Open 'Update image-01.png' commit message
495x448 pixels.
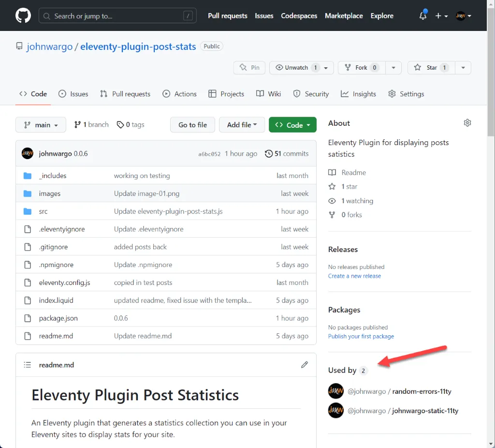click(146, 194)
